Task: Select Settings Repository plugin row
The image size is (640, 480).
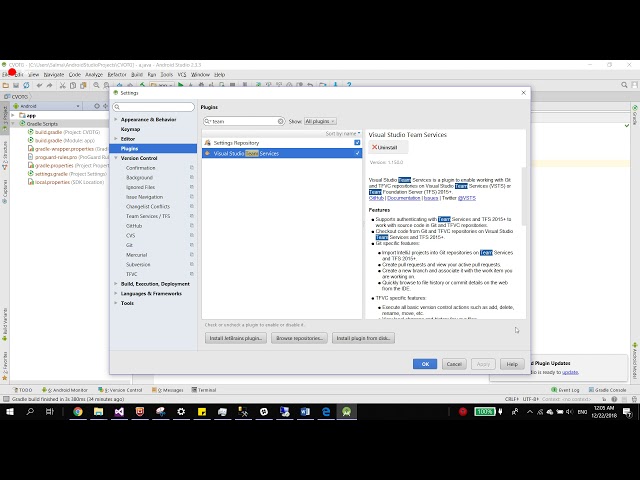Action: click(282, 143)
